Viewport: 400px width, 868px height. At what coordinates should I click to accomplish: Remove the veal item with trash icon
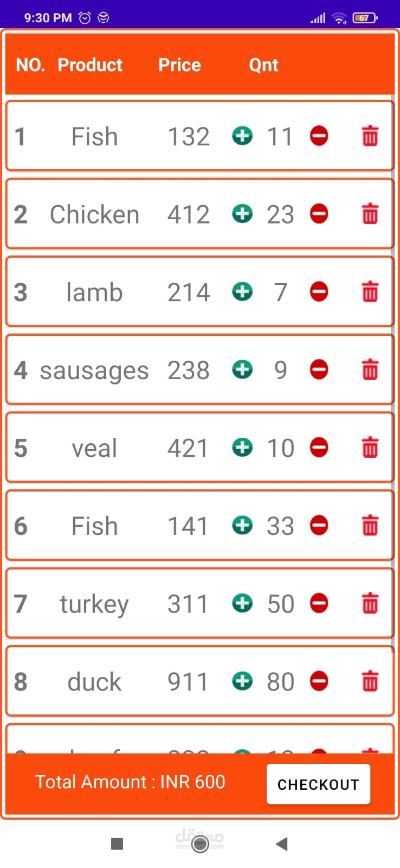[370, 448]
